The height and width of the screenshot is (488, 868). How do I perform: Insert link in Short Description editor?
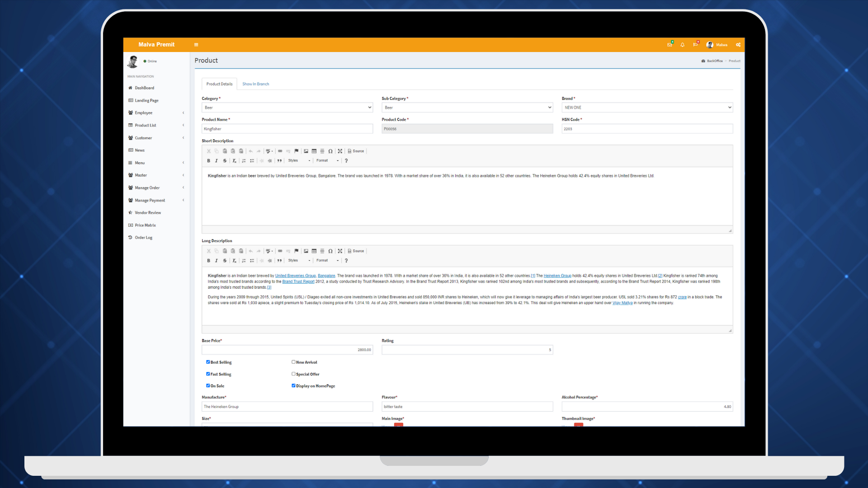[x=280, y=151]
